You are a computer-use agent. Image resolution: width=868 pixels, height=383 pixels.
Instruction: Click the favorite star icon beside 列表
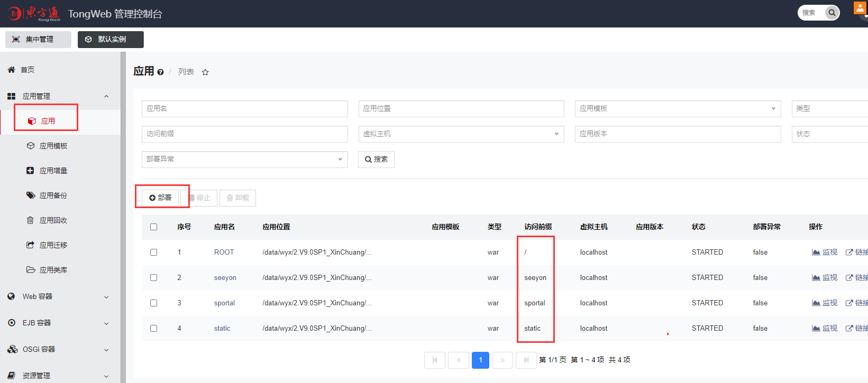(205, 72)
